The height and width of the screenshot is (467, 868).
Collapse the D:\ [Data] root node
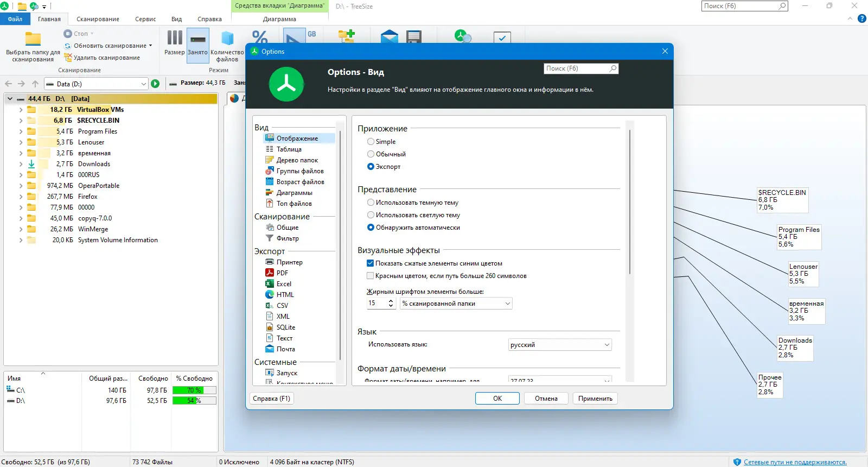tap(10, 99)
